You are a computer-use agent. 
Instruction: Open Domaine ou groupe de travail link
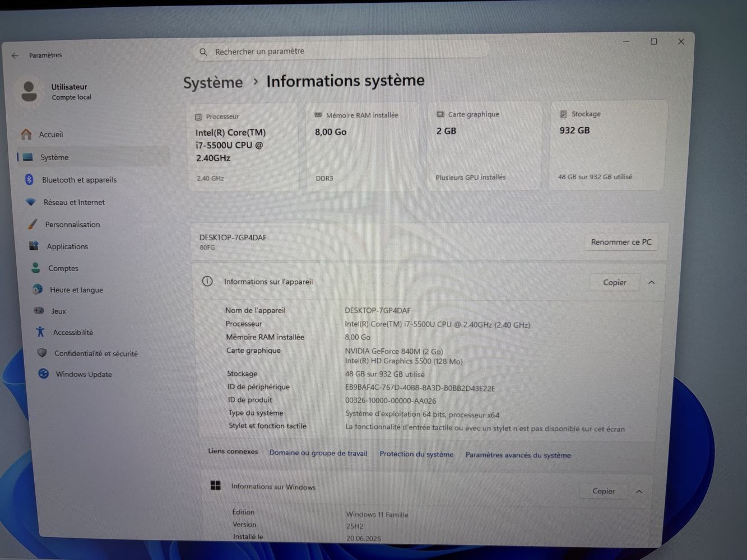[318, 453]
